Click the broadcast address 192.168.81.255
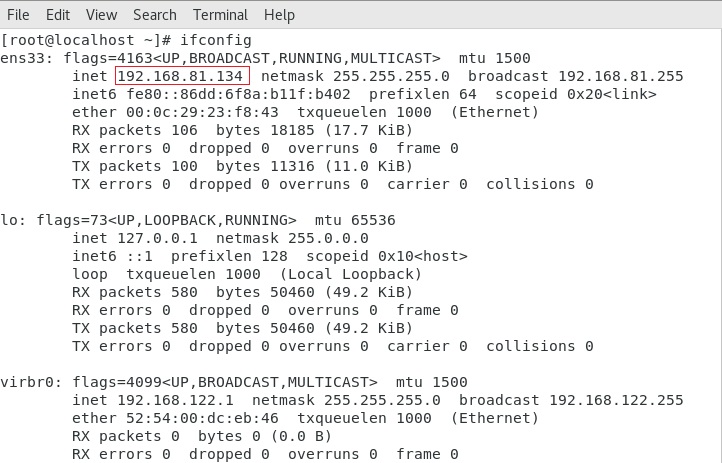This screenshot has height=463, width=722. [620, 77]
